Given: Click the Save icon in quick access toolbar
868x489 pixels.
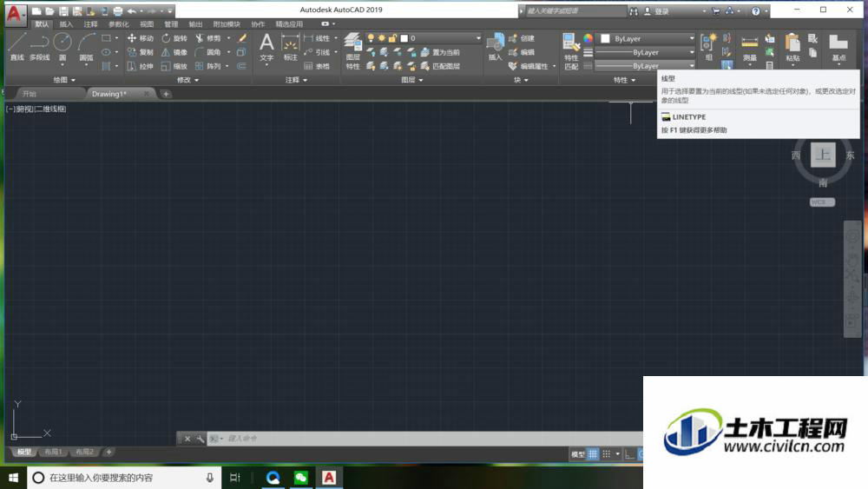Looking at the screenshot, I should (63, 11).
